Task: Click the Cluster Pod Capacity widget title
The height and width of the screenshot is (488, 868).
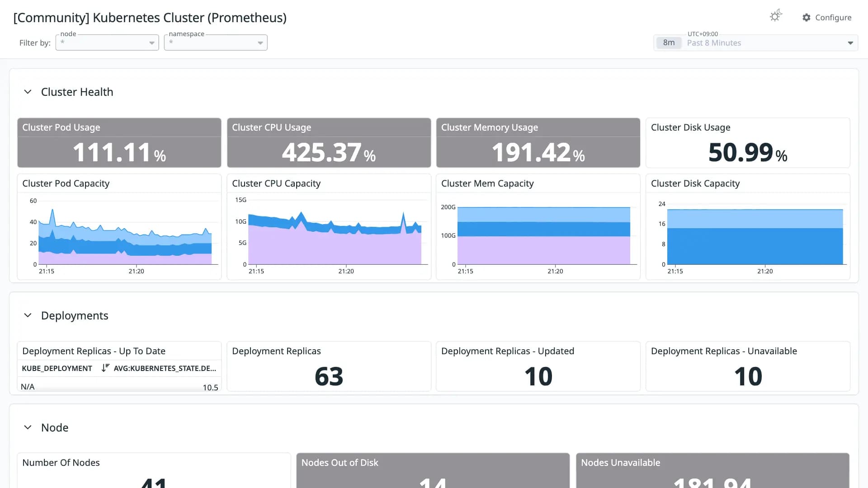Action: tap(66, 183)
